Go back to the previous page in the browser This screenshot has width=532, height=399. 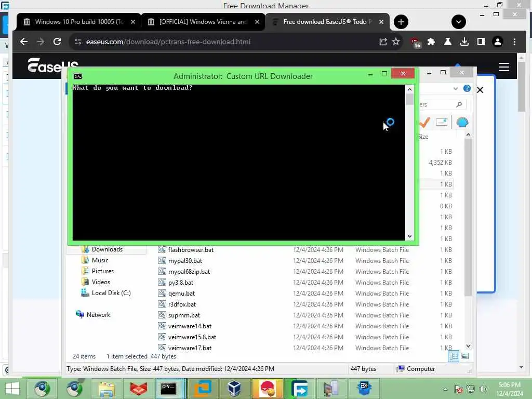coord(24,42)
